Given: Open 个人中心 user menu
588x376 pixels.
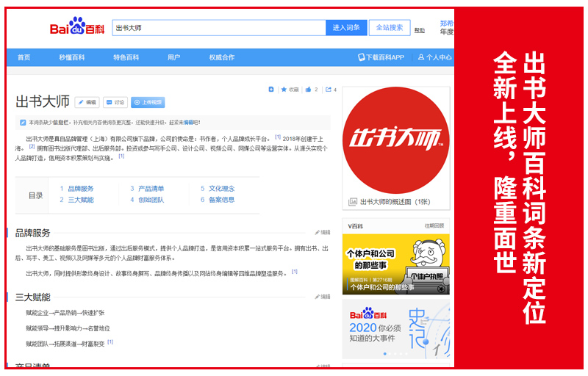Looking at the screenshot, I should click(x=434, y=57).
